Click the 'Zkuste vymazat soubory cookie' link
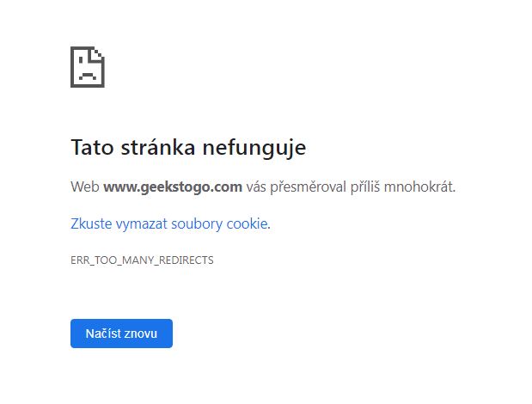This screenshot has width=532, height=404. (x=169, y=224)
